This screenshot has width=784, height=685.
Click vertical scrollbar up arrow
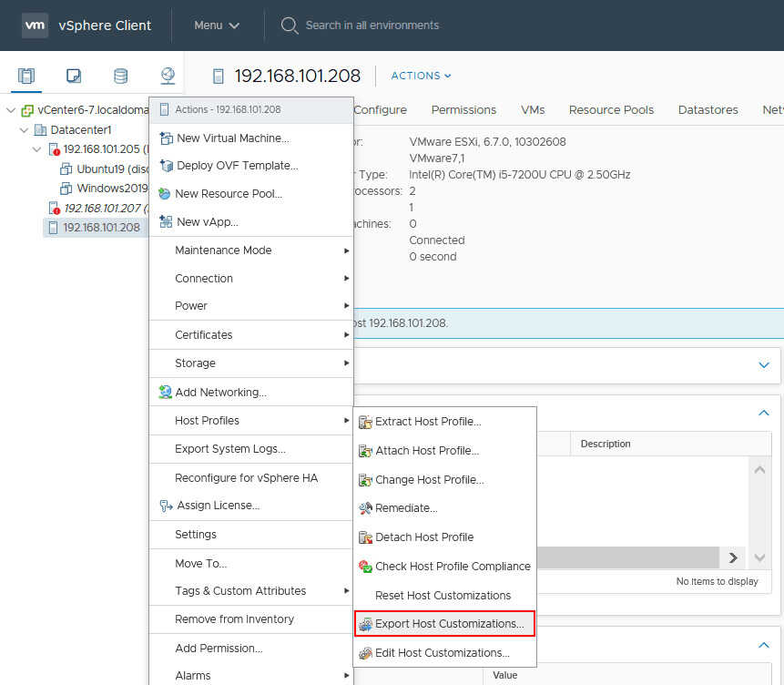[x=759, y=470]
